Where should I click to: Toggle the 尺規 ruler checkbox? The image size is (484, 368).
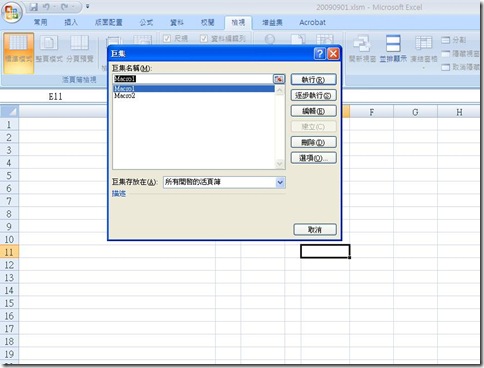click(167, 39)
